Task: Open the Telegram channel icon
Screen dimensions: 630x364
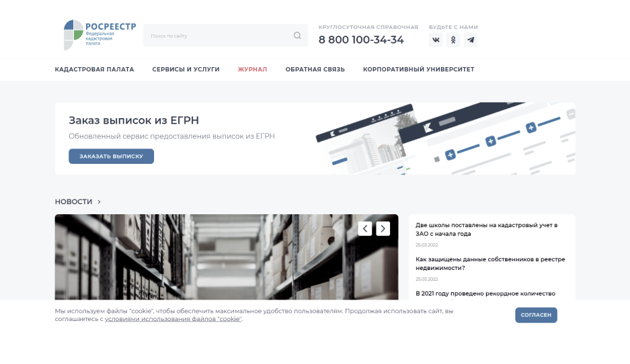Action: click(471, 40)
